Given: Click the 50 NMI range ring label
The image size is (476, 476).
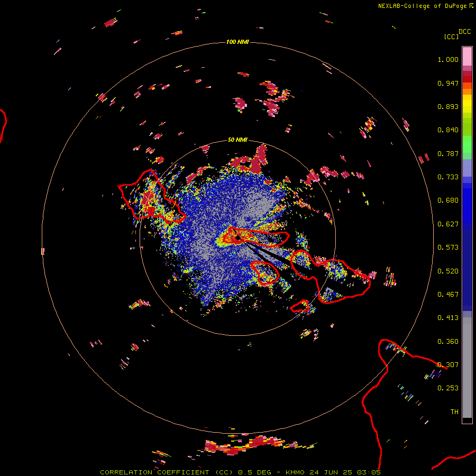Looking at the screenshot, I should 237,140.
